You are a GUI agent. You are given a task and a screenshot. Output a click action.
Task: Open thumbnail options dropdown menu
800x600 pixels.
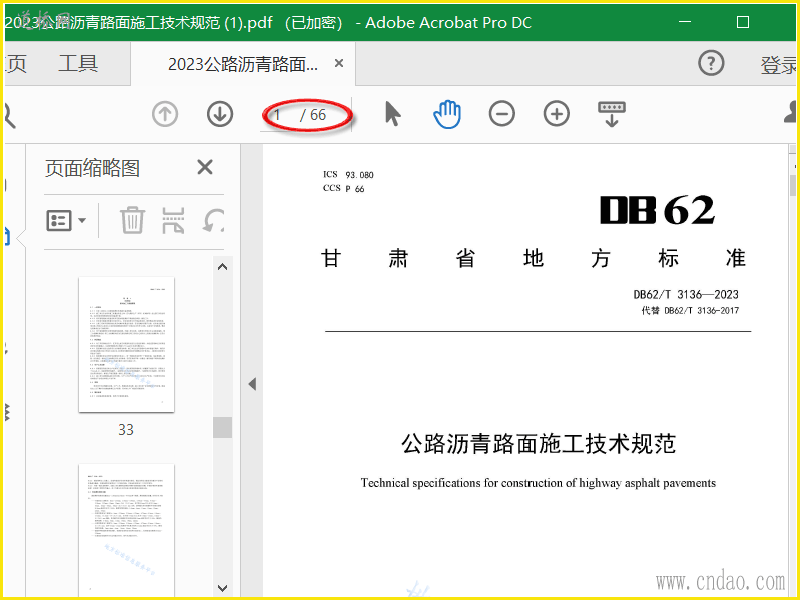[66, 220]
